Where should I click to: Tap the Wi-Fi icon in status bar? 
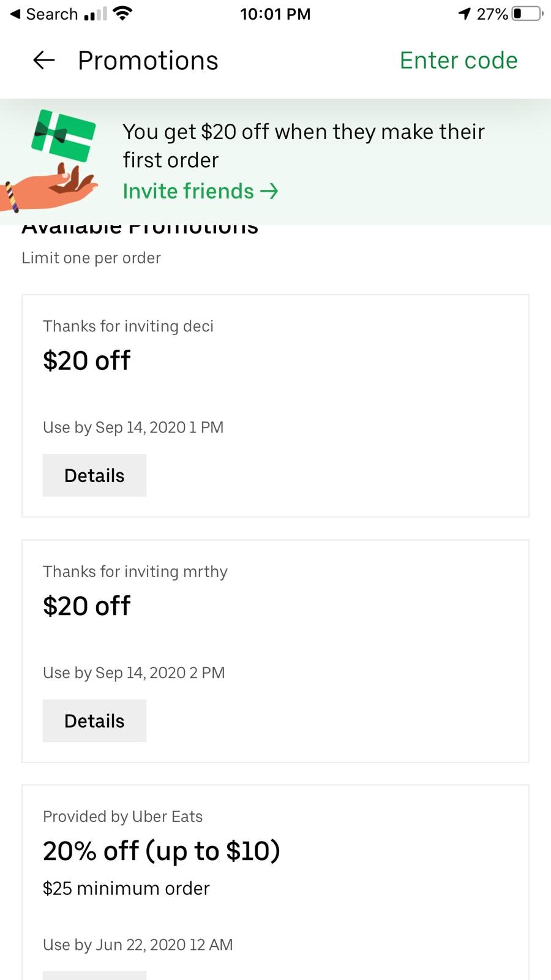pos(123,13)
